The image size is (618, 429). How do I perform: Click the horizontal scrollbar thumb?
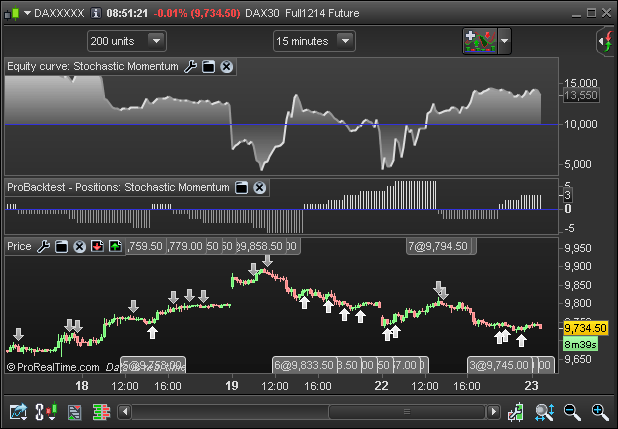point(407,412)
